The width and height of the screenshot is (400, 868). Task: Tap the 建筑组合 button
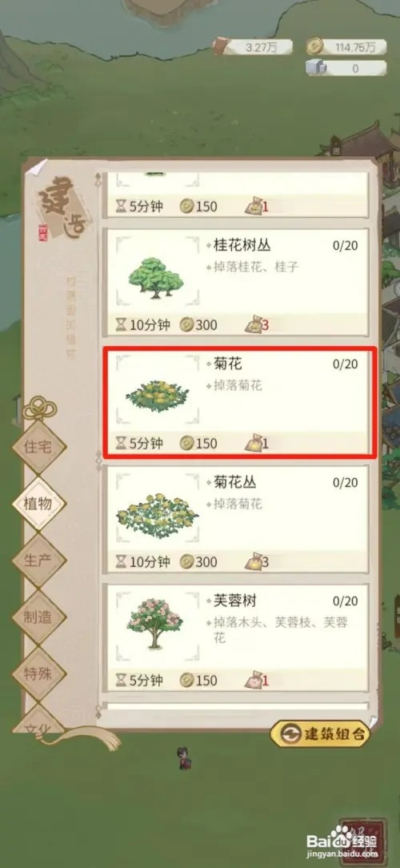320,734
